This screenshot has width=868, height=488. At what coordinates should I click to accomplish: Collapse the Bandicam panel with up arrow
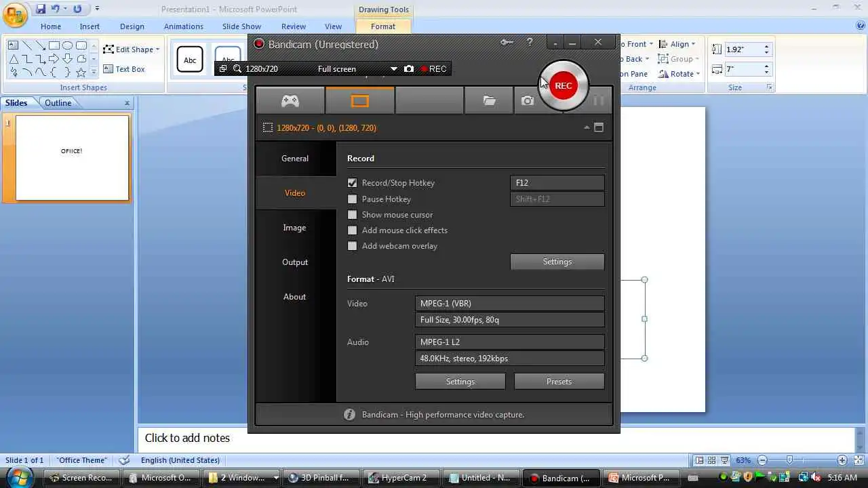pos(587,127)
